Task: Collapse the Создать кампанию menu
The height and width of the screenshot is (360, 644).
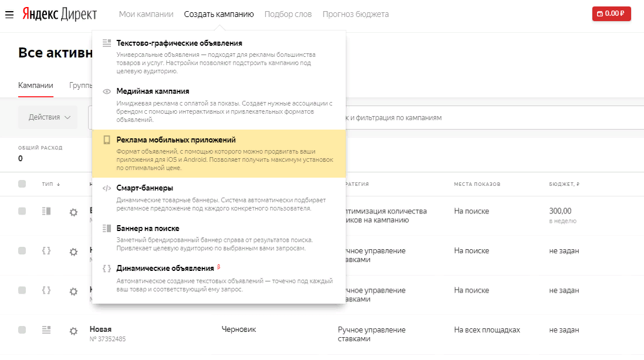Action: coord(218,14)
